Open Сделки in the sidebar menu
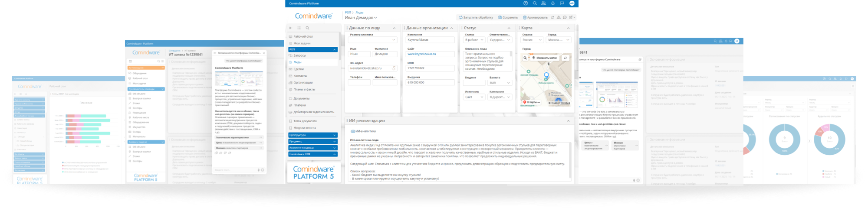Viewport: 868px width, 211px height. (x=298, y=69)
